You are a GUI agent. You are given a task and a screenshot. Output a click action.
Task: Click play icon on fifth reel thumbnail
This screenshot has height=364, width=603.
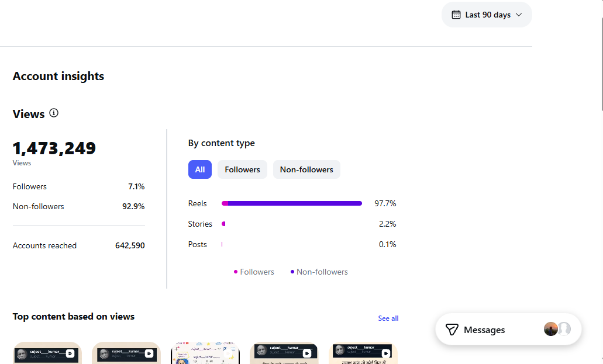[x=385, y=353]
